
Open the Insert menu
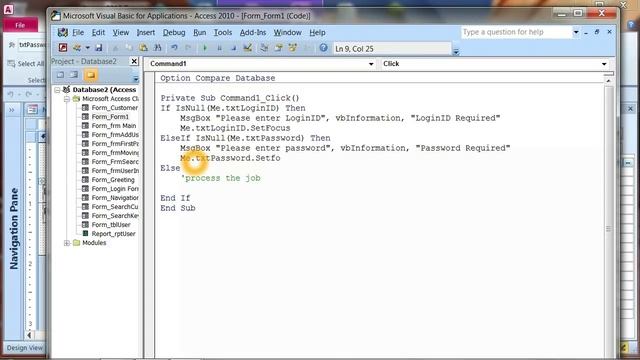click(x=146, y=32)
